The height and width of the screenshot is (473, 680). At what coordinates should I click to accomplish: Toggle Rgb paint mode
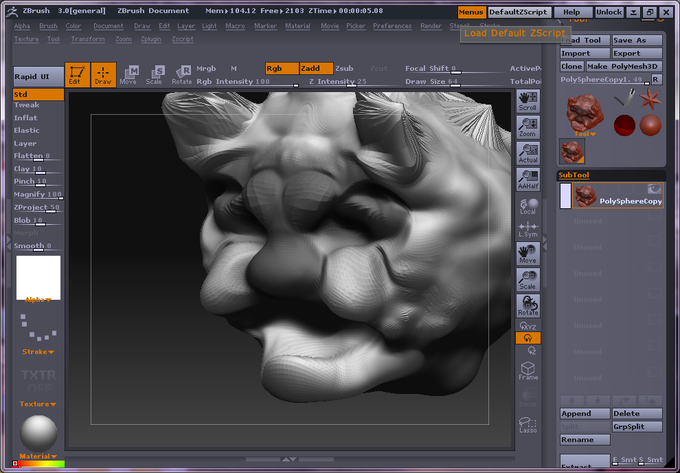point(282,69)
